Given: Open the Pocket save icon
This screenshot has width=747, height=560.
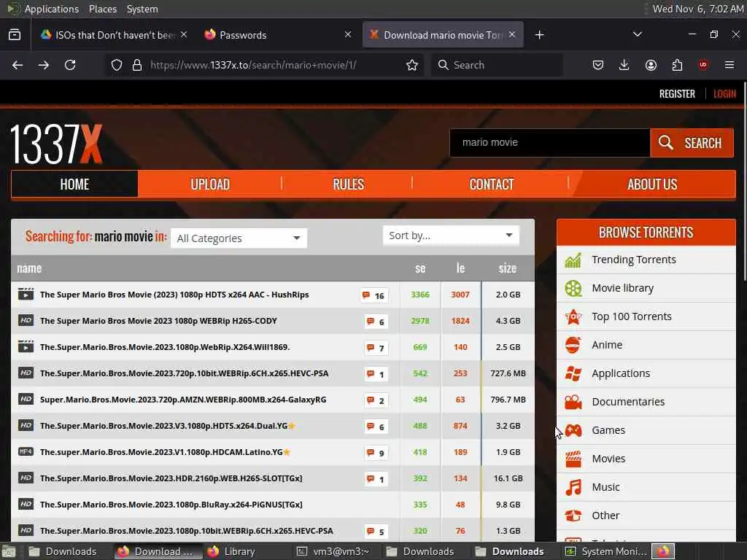Looking at the screenshot, I should tap(598, 65).
